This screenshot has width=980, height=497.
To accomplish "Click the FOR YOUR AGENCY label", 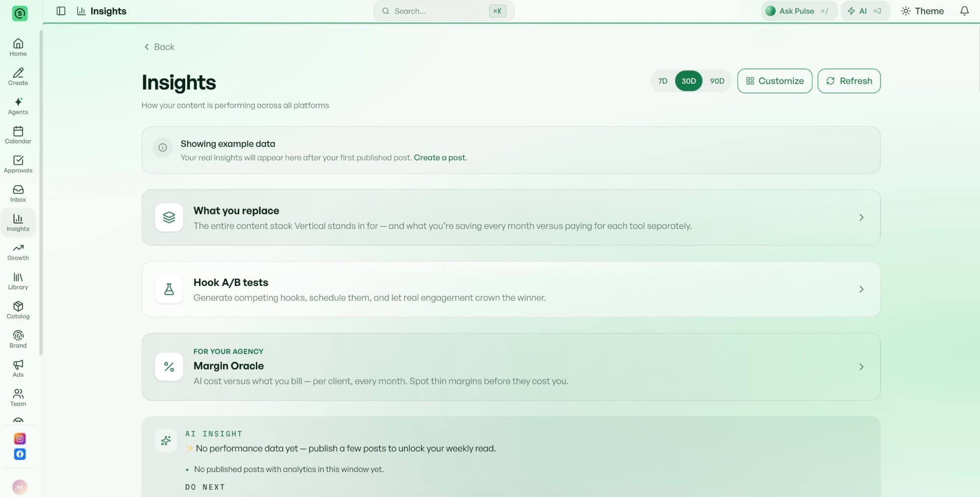I will (x=228, y=352).
